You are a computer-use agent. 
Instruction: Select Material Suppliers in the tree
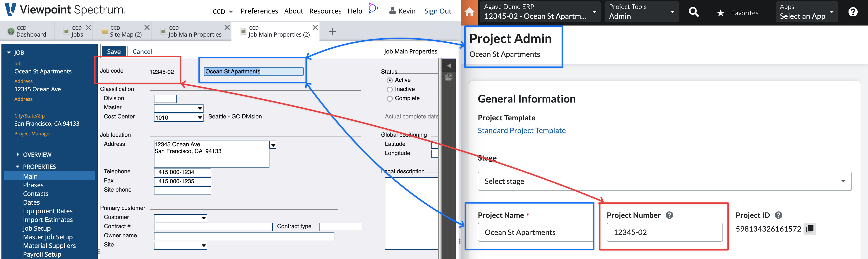coord(49,246)
